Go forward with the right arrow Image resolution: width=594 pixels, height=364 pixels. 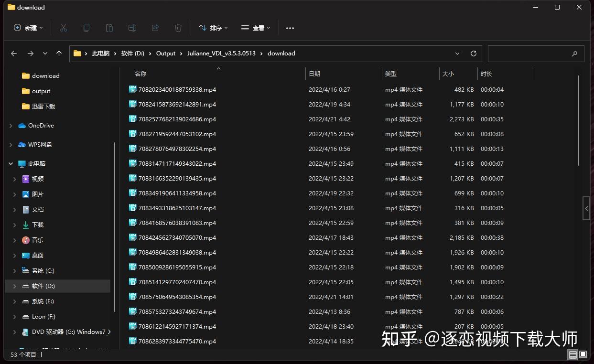tap(31, 54)
